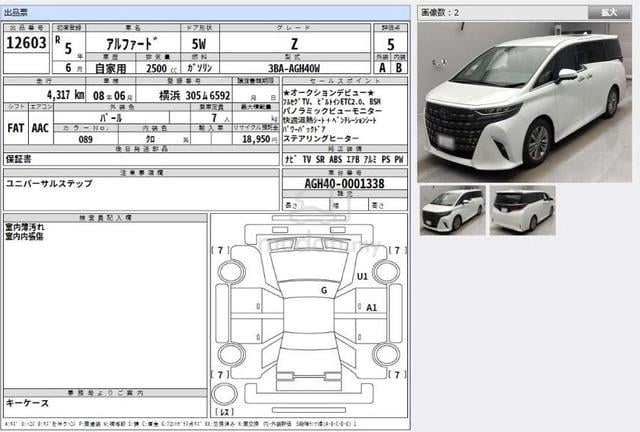Select the front-view thumbnail image
This screenshot has height=432, width=640.
pyautogui.click(x=453, y=210)
